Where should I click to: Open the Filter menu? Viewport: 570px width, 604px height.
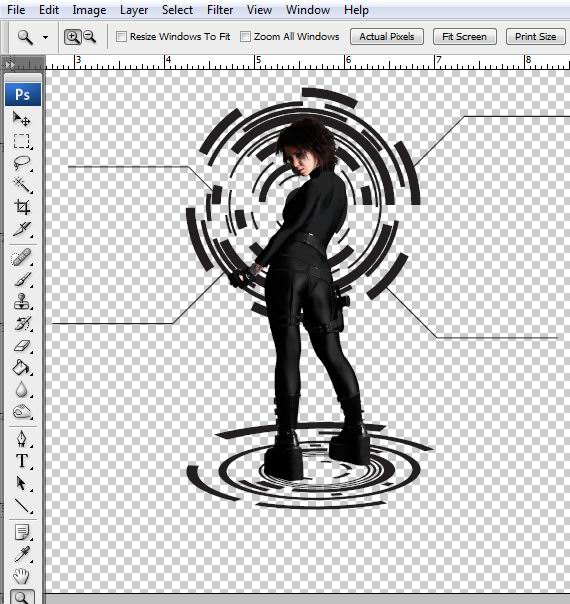[220, 10]
